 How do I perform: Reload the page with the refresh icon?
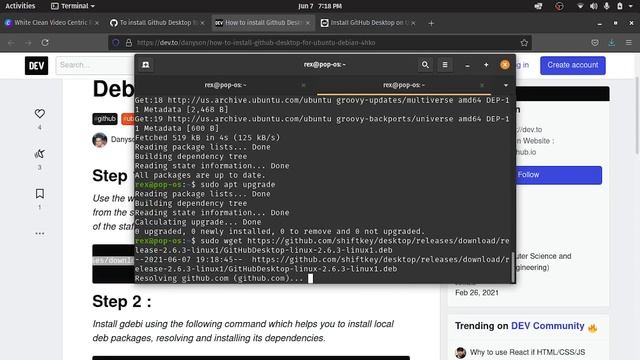coord(45,42)
